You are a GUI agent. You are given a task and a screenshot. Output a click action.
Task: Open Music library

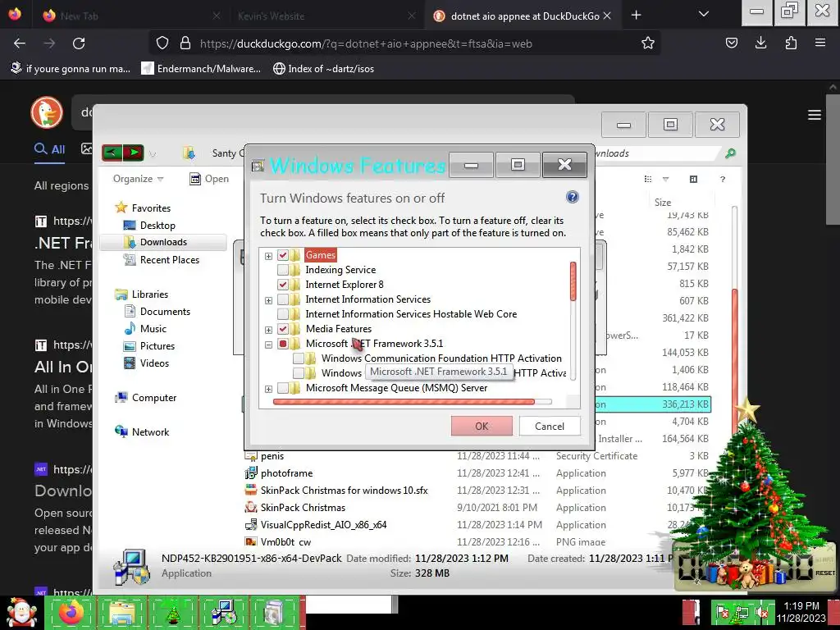(x=153, y=328)
